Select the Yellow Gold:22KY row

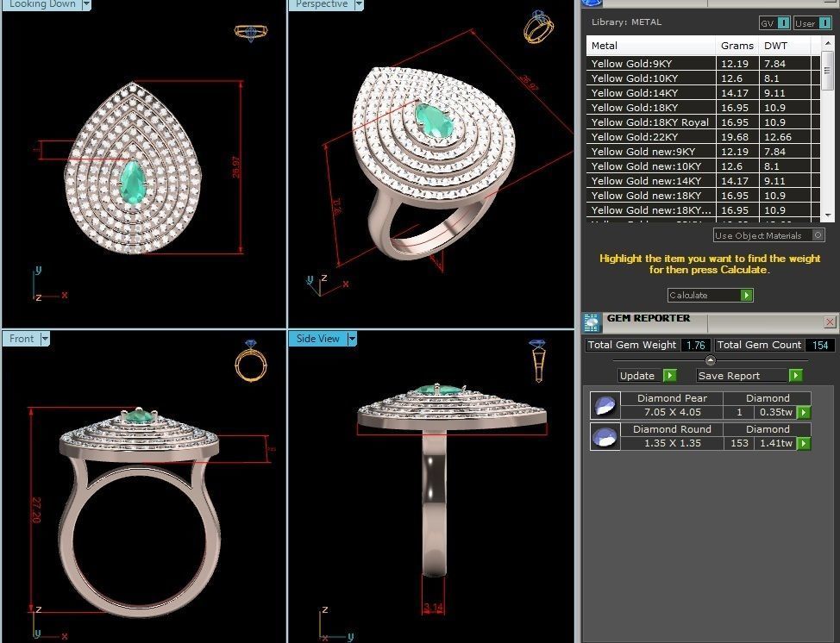tap(703, 137)
